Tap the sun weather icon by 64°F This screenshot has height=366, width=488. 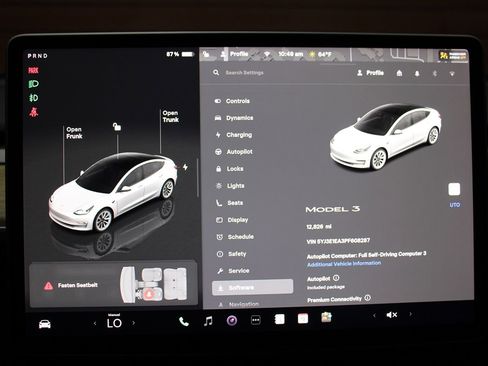click(312, 54)
